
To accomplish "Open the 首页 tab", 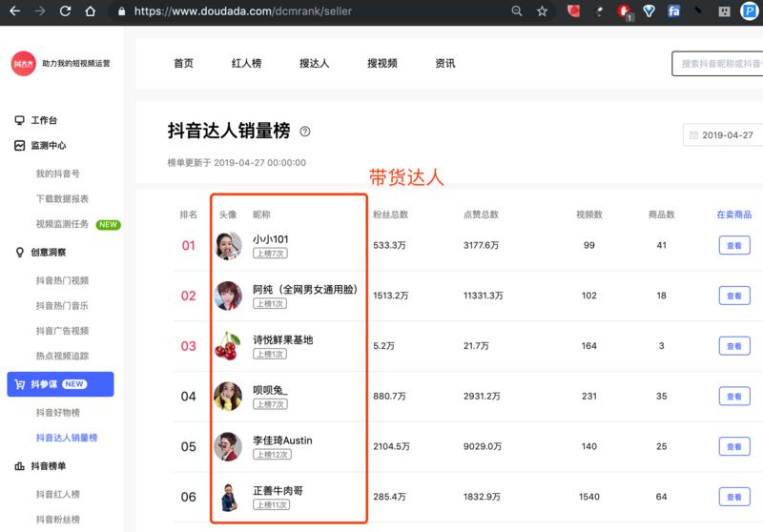I will click(183, 63).
